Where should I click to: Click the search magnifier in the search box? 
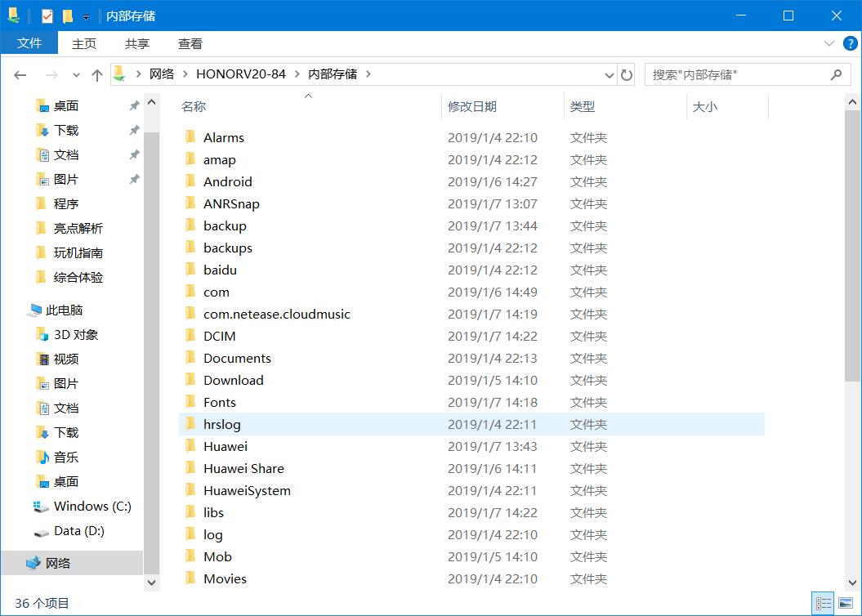[835, 74]
